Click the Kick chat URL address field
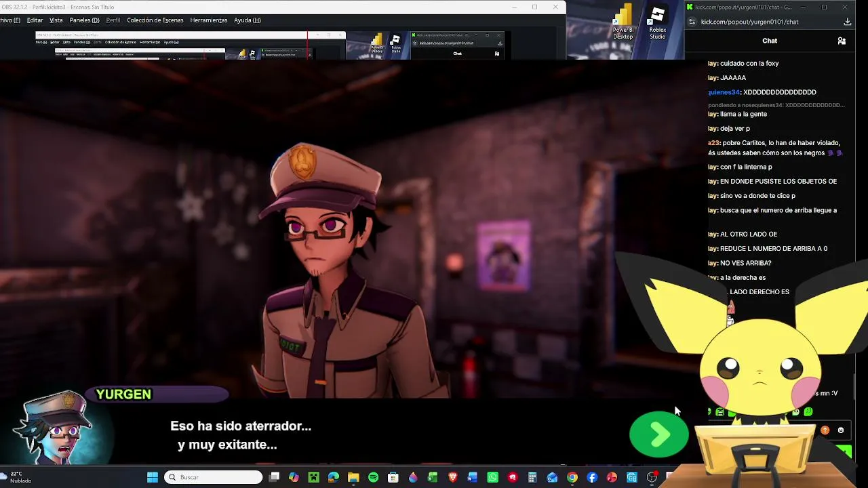The width and height of the screenshot is (868, 488). pos(749,22)
